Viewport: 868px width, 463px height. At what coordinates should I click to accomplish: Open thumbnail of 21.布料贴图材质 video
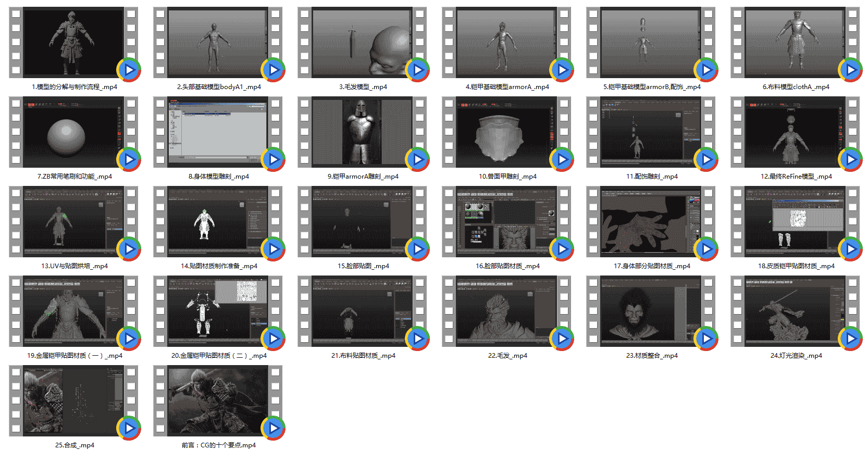(x=362, y=311)
